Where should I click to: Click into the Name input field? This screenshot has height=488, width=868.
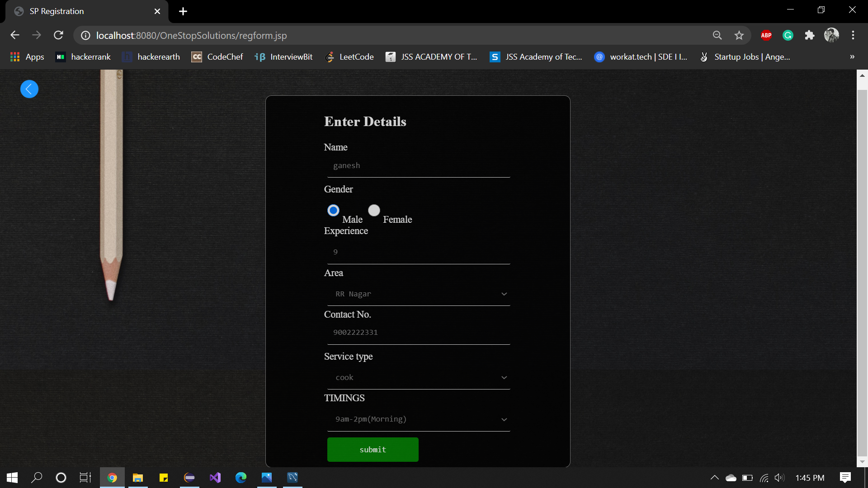(x=419, y=166)
